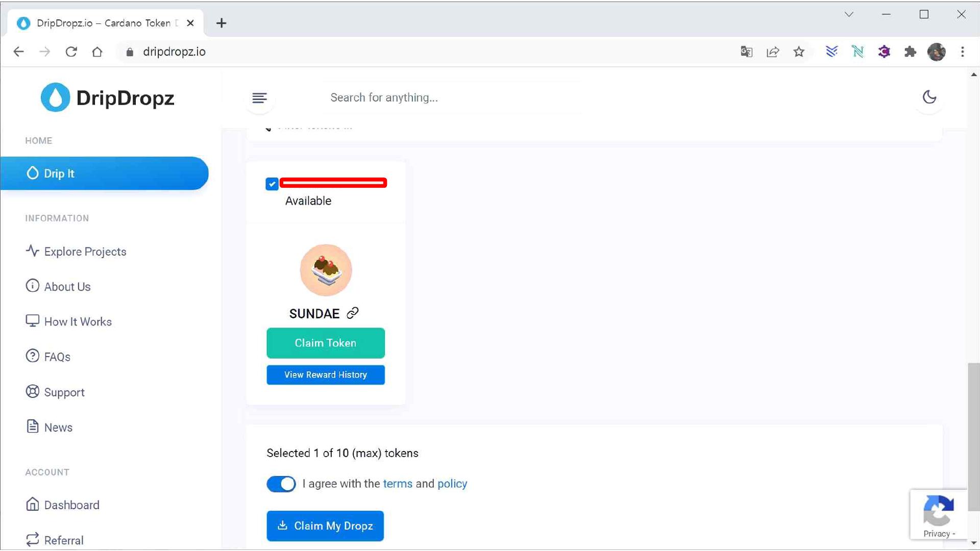Switch to dark mode with moon icon

[x=929, y=97]
